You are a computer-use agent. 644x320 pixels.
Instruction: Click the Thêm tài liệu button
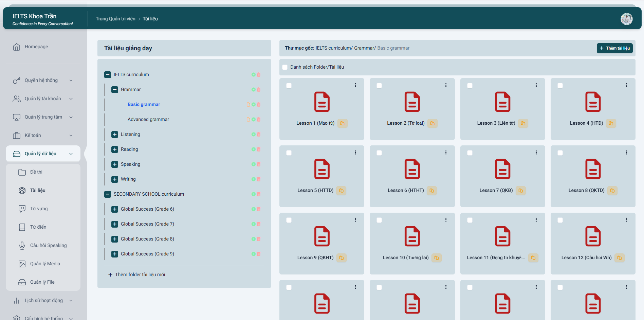pos(614,48)
